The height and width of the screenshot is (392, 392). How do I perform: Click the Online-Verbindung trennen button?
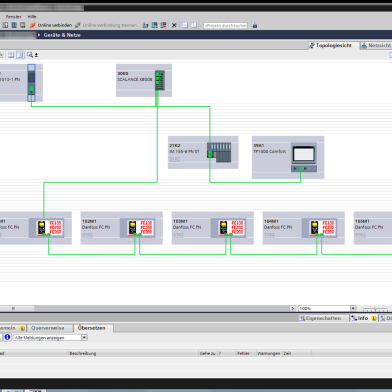pos(106,25)
